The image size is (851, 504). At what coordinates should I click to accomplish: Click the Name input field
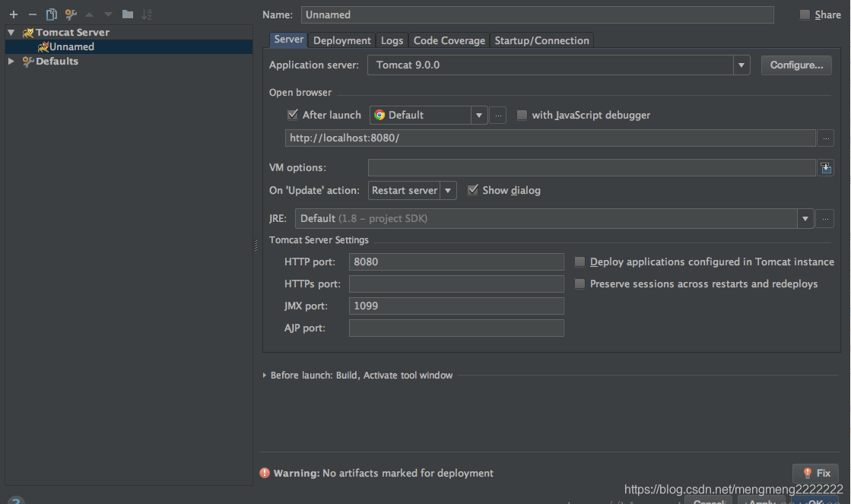[x=538, y=14]
